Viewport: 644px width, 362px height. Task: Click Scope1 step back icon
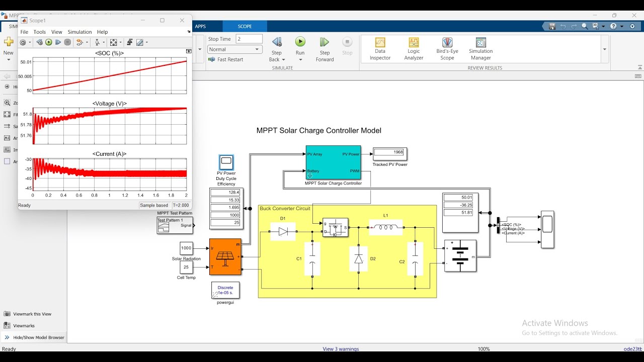(x=40, y=42)
